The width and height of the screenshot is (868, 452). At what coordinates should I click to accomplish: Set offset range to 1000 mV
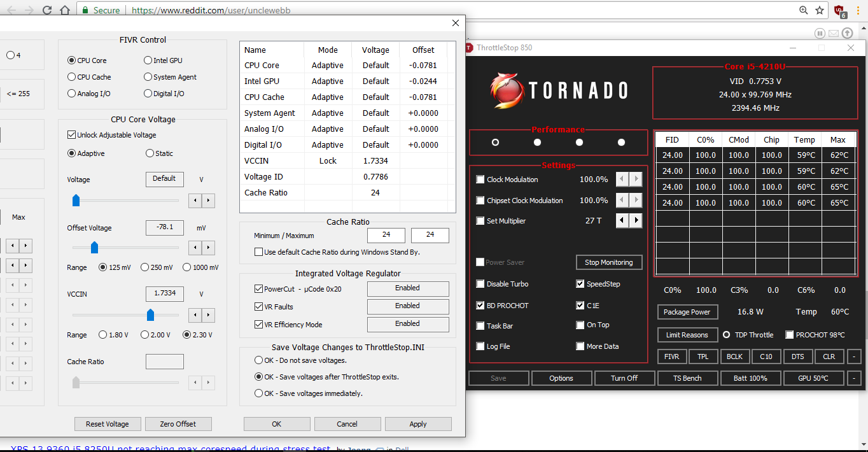[186, 267]
